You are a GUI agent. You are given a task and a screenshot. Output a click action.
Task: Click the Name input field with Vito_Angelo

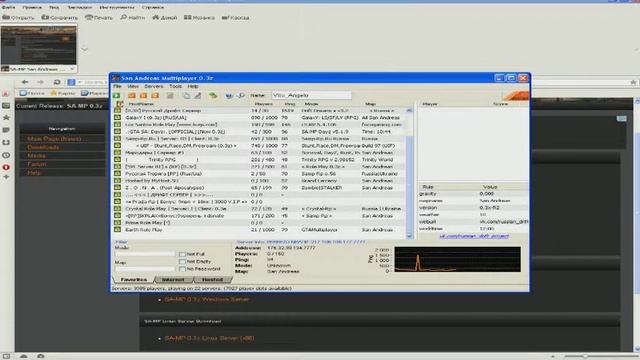point(311,95)
